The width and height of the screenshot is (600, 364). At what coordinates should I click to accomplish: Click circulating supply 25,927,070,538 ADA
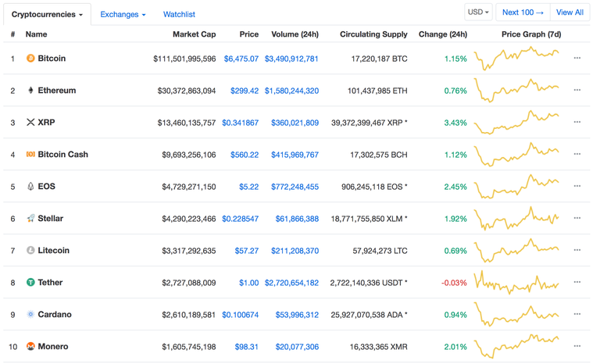tap(370, 315)
